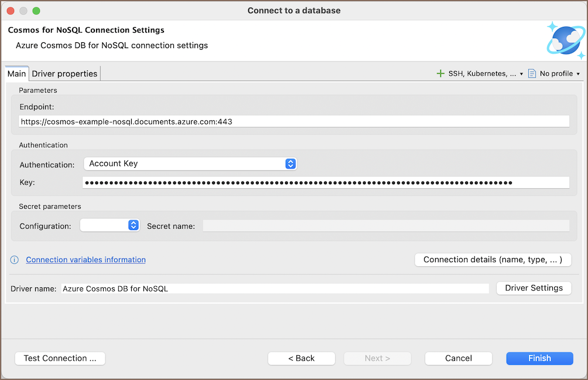Screen dimensions: 588x380
Task: Go back with the Back button
Action: point(301,358)
